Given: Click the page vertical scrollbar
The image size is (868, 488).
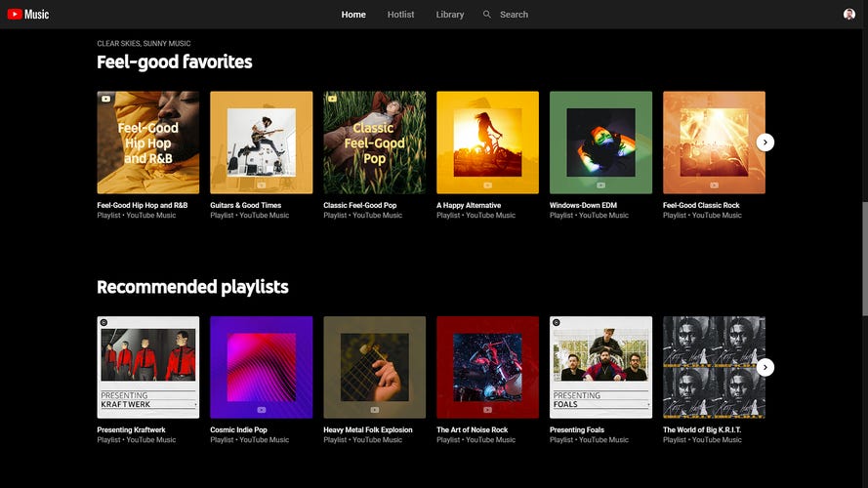Looking at the screenshot, I should (x=864, y=259).
